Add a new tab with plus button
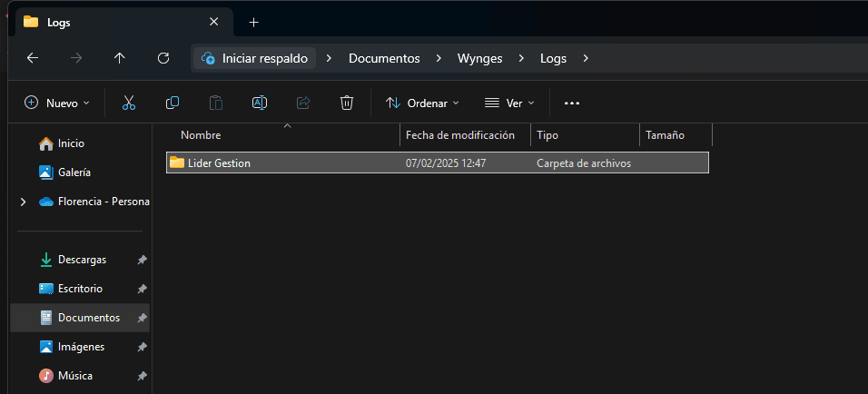 253,22
